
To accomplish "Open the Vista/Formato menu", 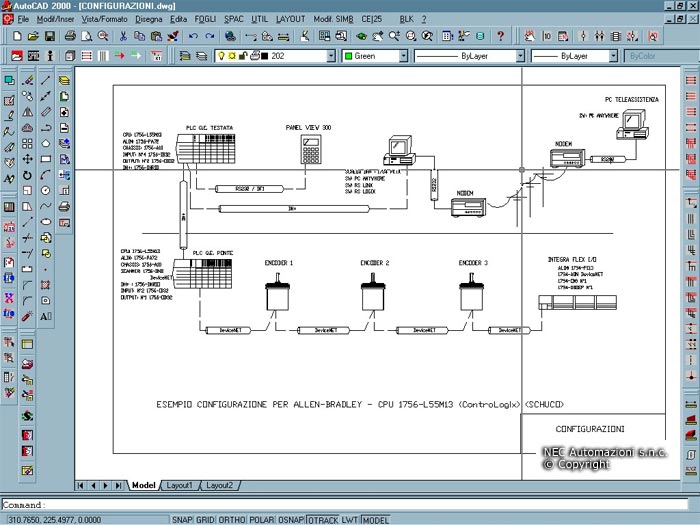I will coord(104,19).
